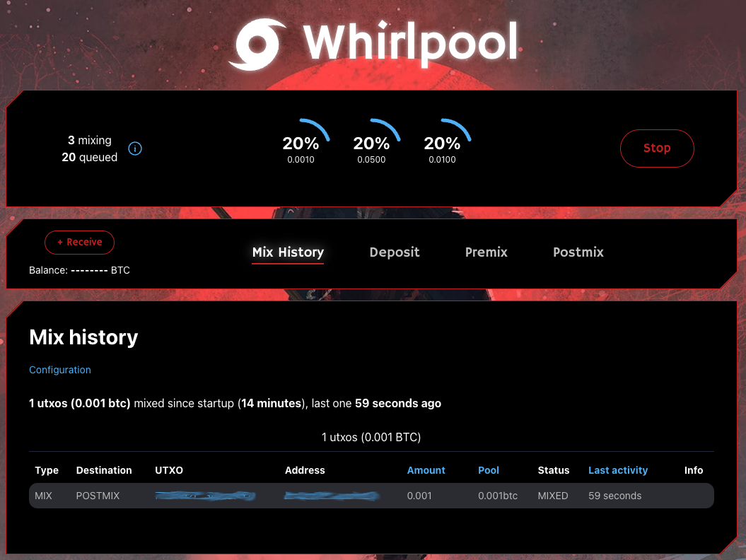Click the 0.001btc pool cell
This screenshot has width=746, height=560.
pyautogui.click(x=498, y=496)
